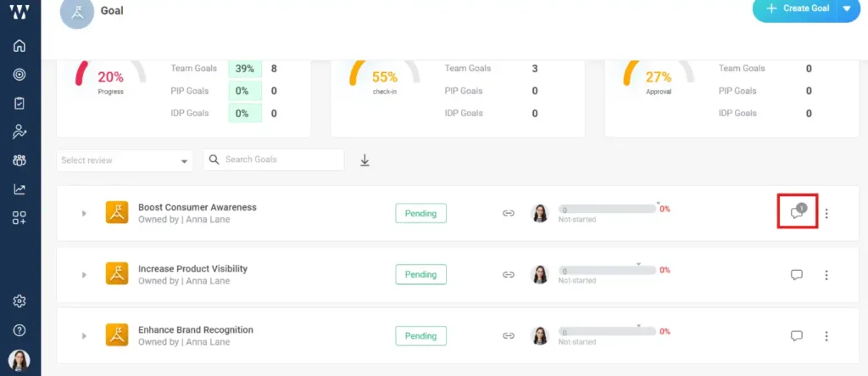Image resolution: width=868 pixels, height=376 pixels.
Task: Click the clipboard tasks icon in sidebar
Action: point(19,103)
